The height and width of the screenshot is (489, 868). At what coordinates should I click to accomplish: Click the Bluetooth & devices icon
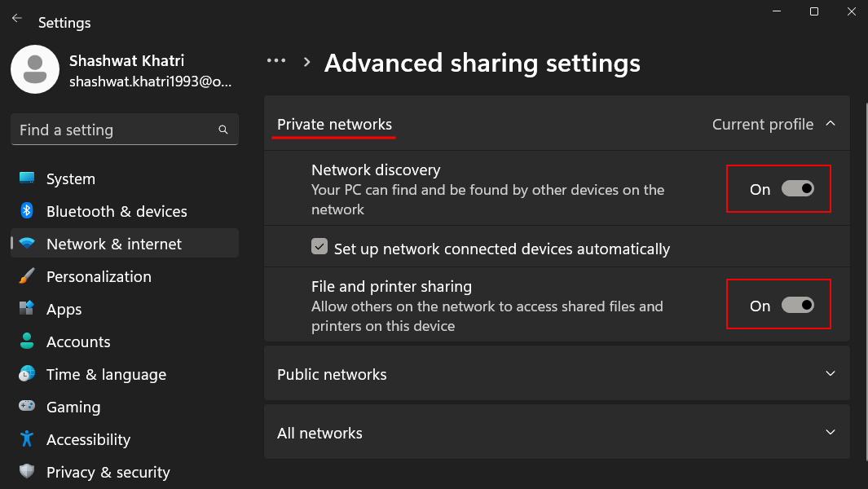[x=27, y=211]
